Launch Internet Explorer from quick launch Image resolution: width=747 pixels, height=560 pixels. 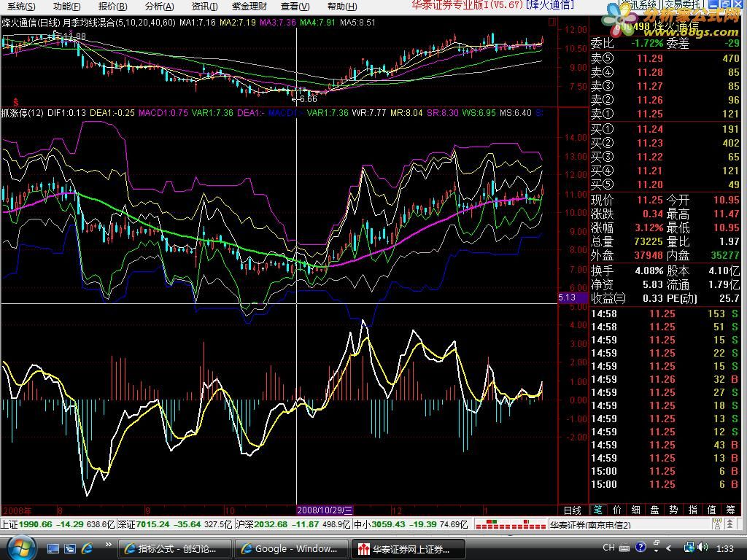coord(88,548)
